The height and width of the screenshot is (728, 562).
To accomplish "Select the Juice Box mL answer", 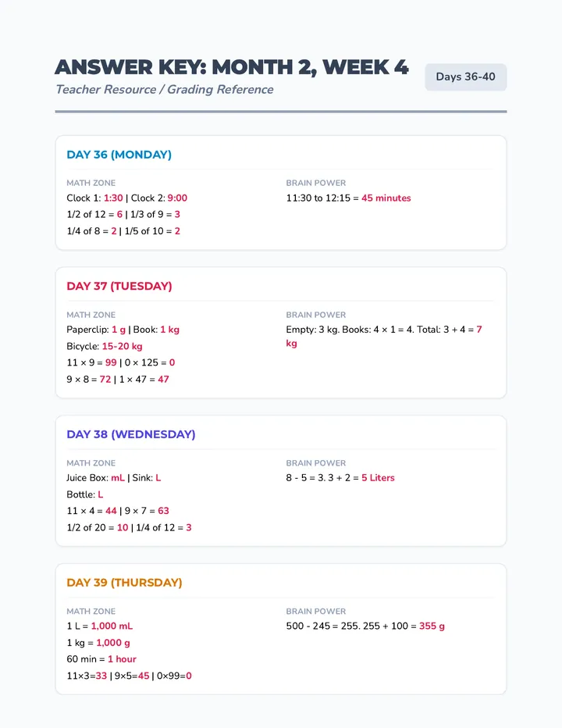I will click(x=118, y=478).
